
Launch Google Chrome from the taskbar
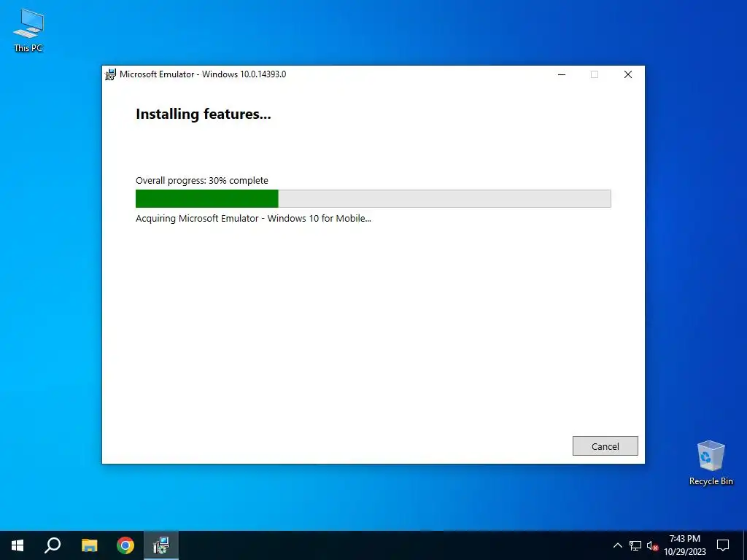click(125, 545)
